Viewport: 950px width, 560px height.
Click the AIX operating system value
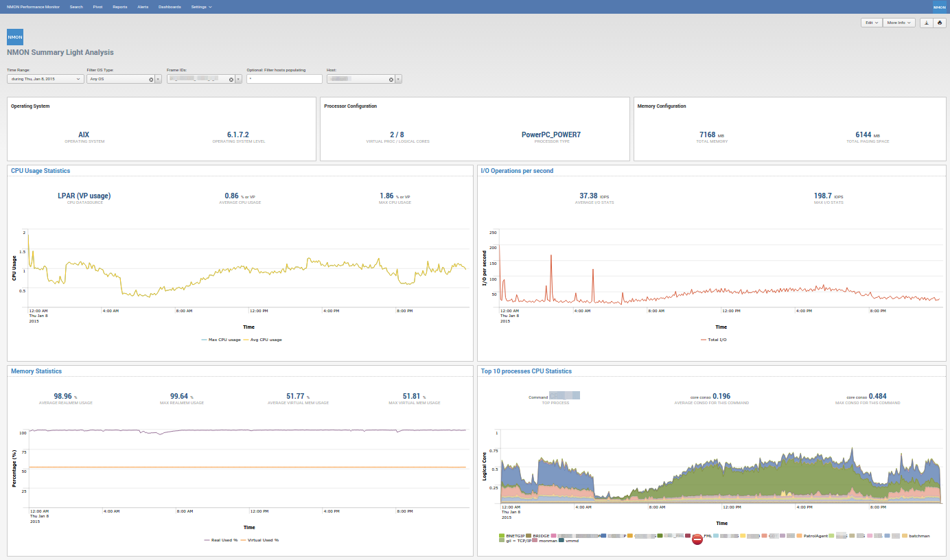(84, 135)
